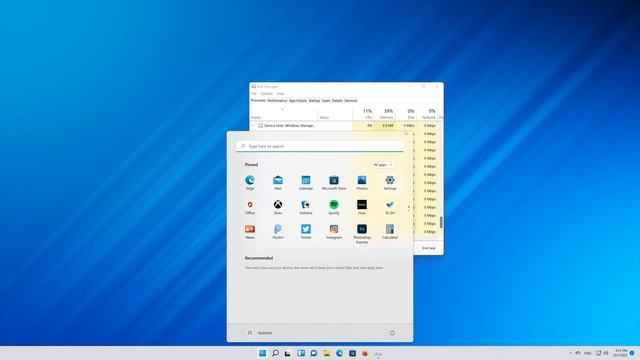640x360 pixels.
Task: Select the Task Manager taskbar icon
Action: click(x=378, y=353)
